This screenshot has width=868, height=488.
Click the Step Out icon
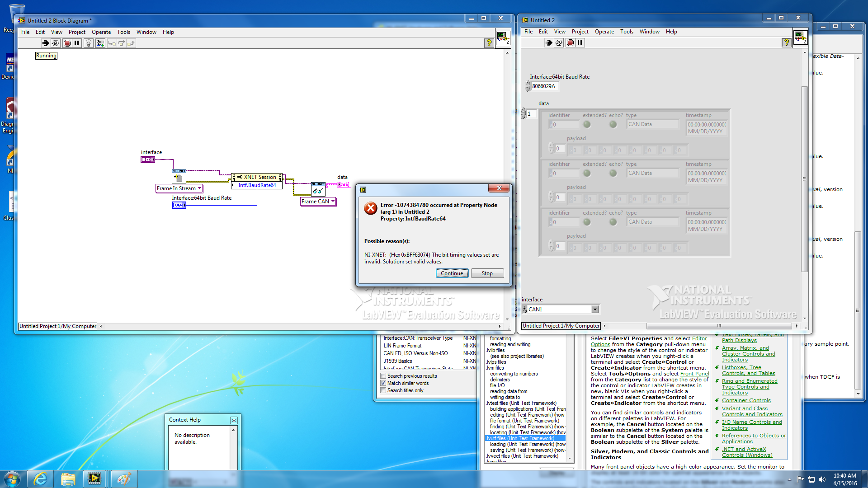coord(131,43)
